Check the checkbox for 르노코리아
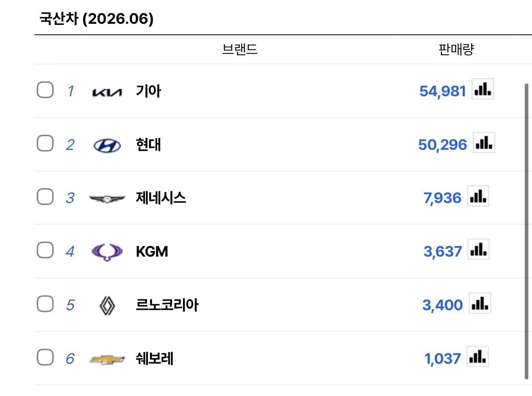 pos(45,304)
